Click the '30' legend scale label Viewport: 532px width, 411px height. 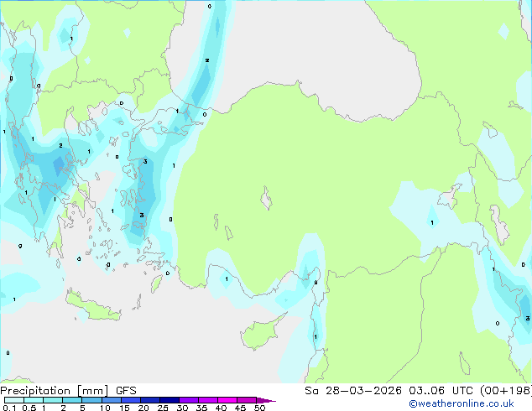pyautogui.click(x=182, y=408)
